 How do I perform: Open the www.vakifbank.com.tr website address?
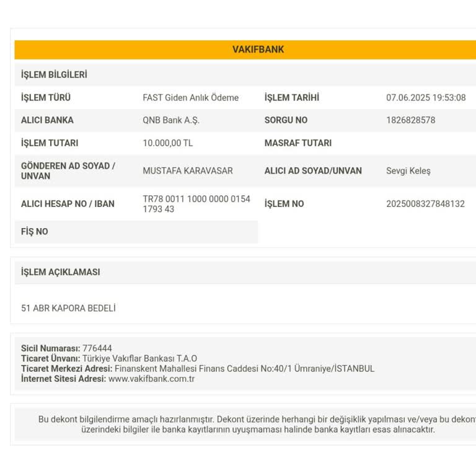tap(151, 379)
